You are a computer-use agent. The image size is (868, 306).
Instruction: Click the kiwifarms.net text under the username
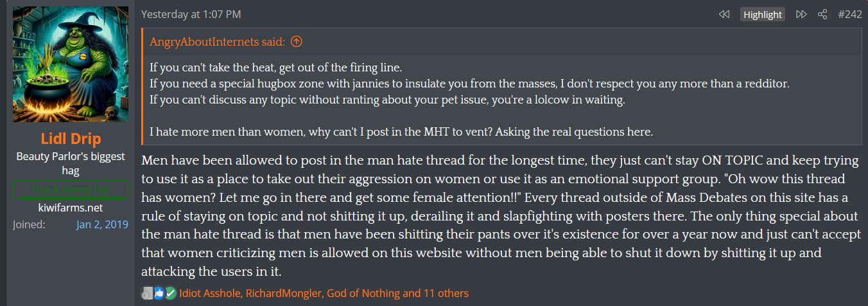pyautogui.click(x=71, y=208)
